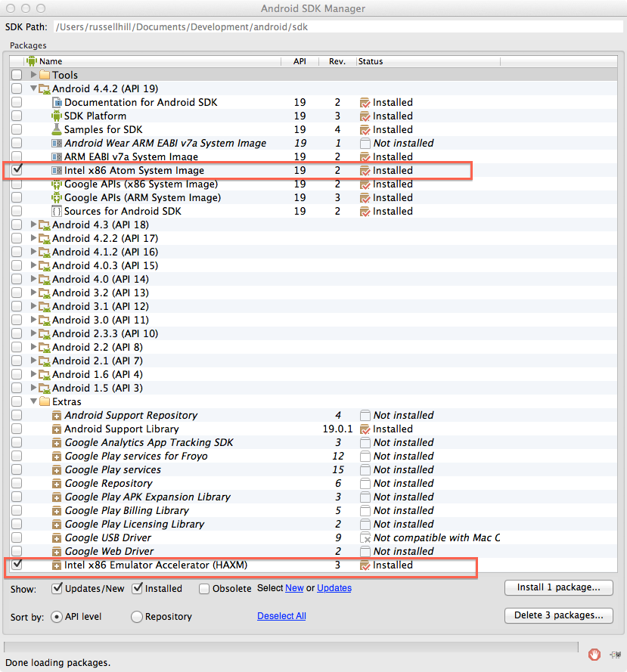Check the Android Wear ARM EABI v7a checkbox
Viewport: 627px width, 672px height.
point(17,143)
